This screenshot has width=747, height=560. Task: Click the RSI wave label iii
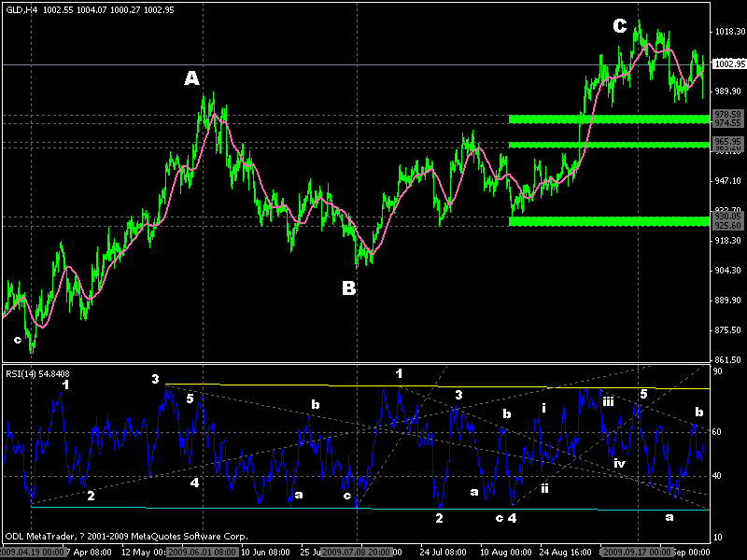tap(608, 402)
